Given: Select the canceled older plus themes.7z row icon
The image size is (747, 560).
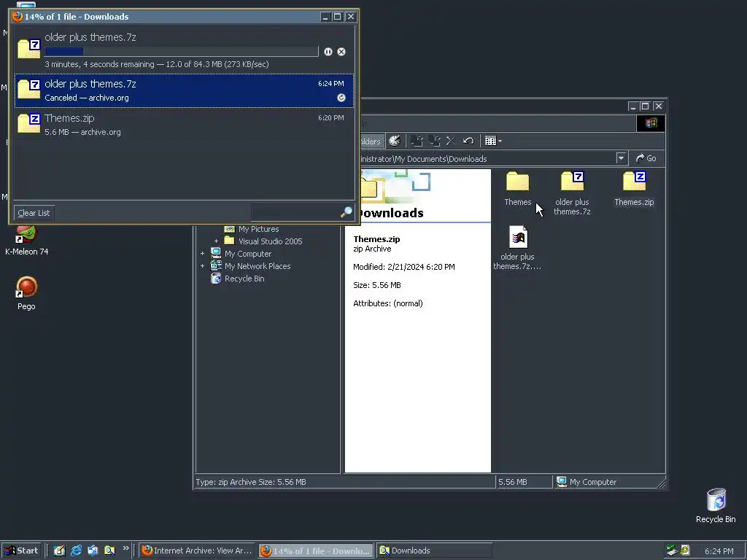Looking at the screenshot, I should click(x=29, y=90).
